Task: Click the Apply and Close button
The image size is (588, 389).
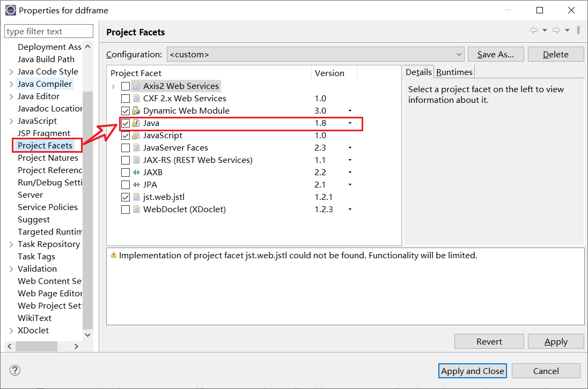Action: click(x=472, y=371)
